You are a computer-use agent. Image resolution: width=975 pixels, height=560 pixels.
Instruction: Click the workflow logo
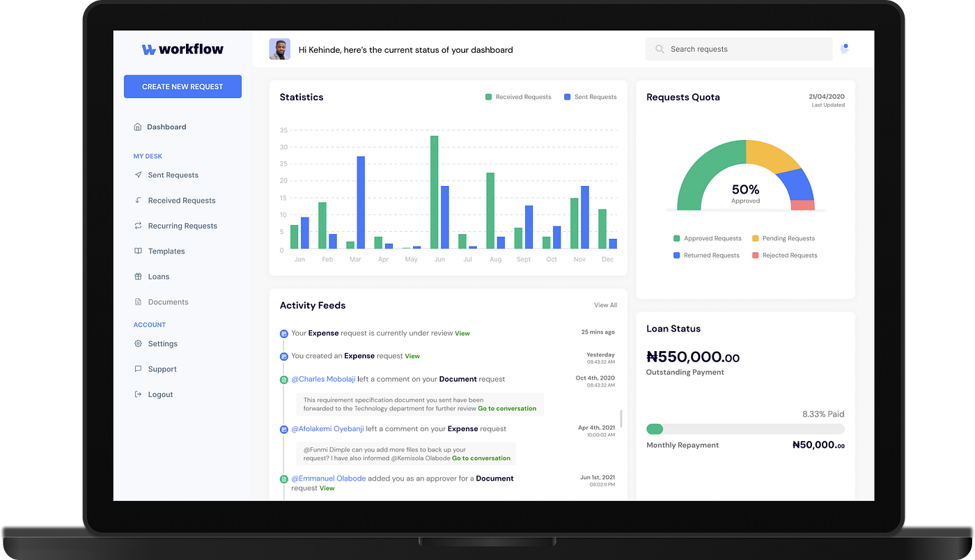tap(182, 49)
